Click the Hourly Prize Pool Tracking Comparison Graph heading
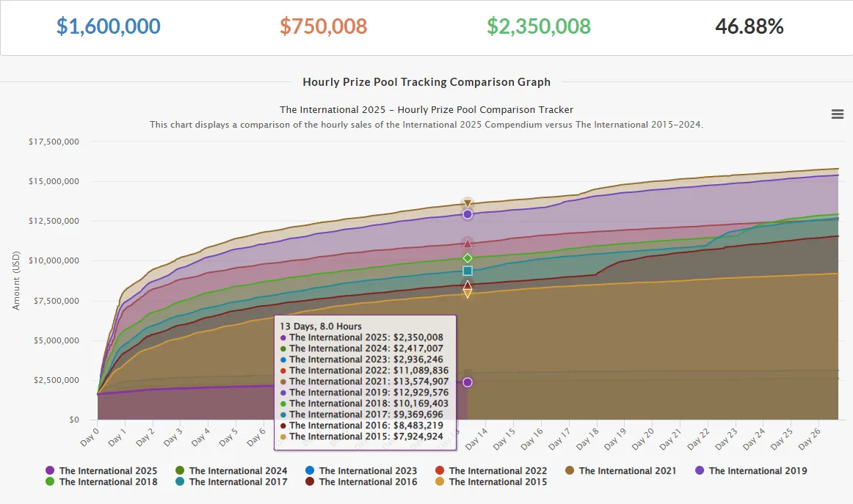The height and width of the screenshot is (504, 853). (426, 82)
